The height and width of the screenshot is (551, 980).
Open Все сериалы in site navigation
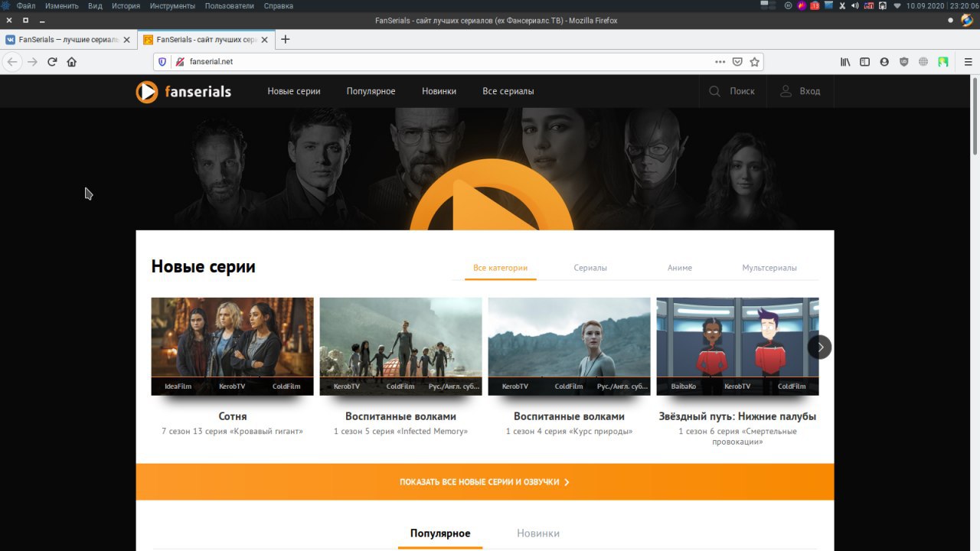(508, 91)
